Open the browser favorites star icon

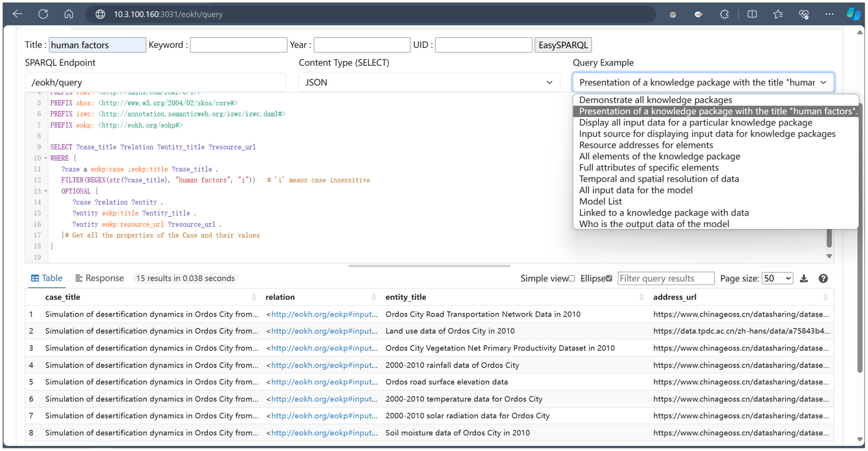(778, 14)
